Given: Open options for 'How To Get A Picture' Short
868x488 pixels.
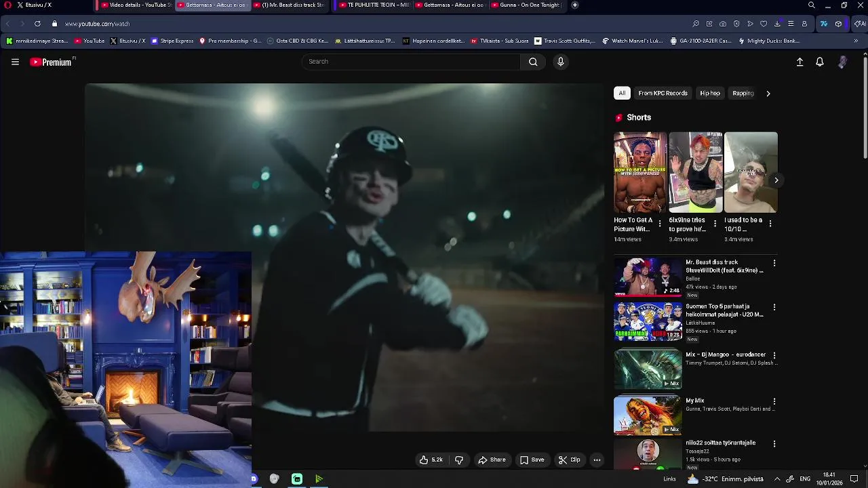Looking at the screenshot, I should (x=660, y=223).
